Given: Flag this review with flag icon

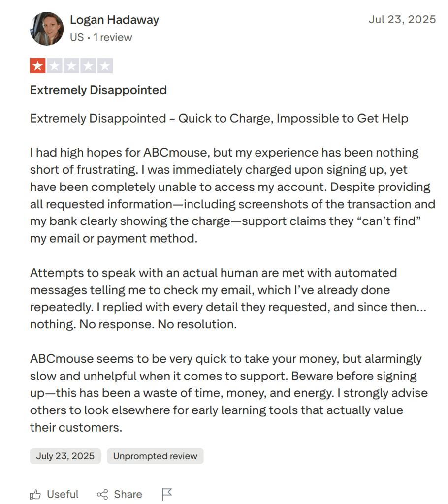Looking at the screenshot, I should coord(167,494).
